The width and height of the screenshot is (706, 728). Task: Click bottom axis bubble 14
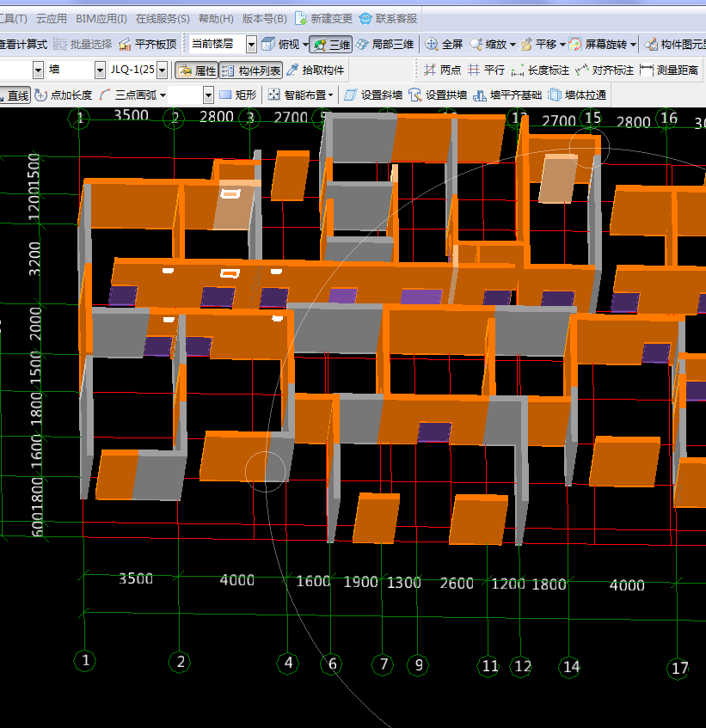[x=570, y=667]
